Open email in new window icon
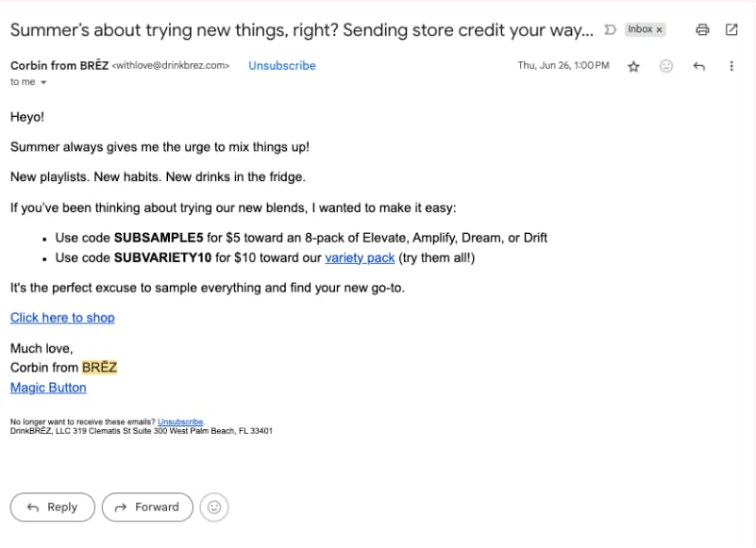 coord(731,30)
